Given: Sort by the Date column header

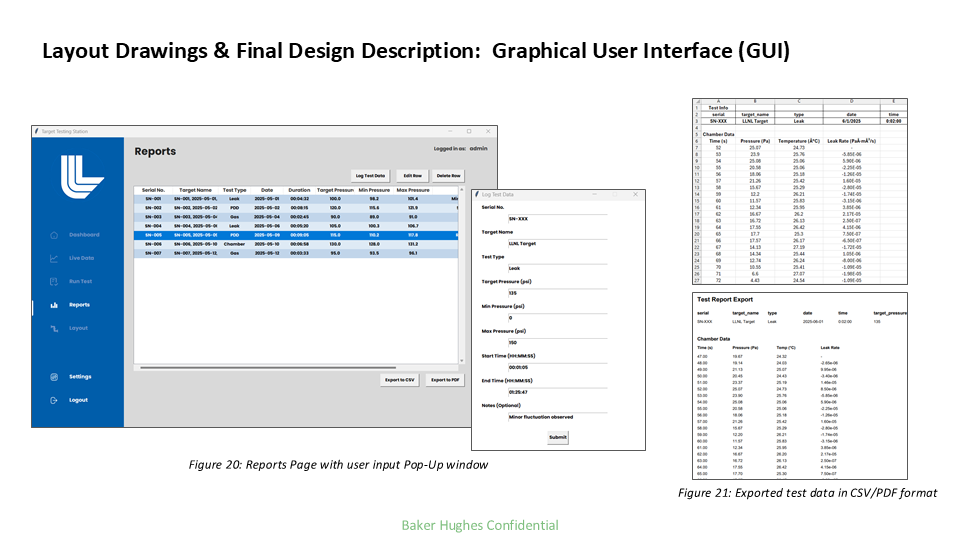Looking at the screenshot, I should [267, 190].
